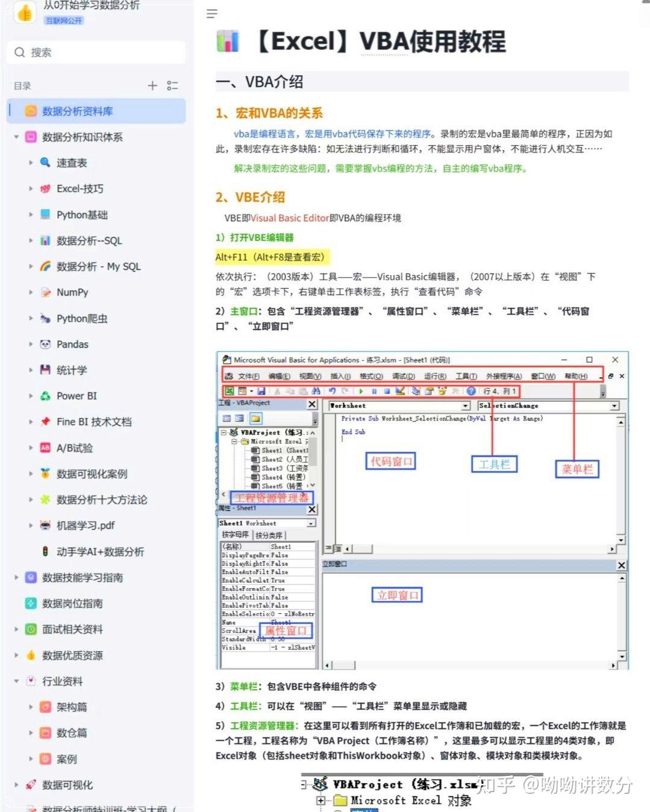The width and height of the screenshot is (650, 812).
Task: Click the NumPy section icon
Action: (45, 292)
